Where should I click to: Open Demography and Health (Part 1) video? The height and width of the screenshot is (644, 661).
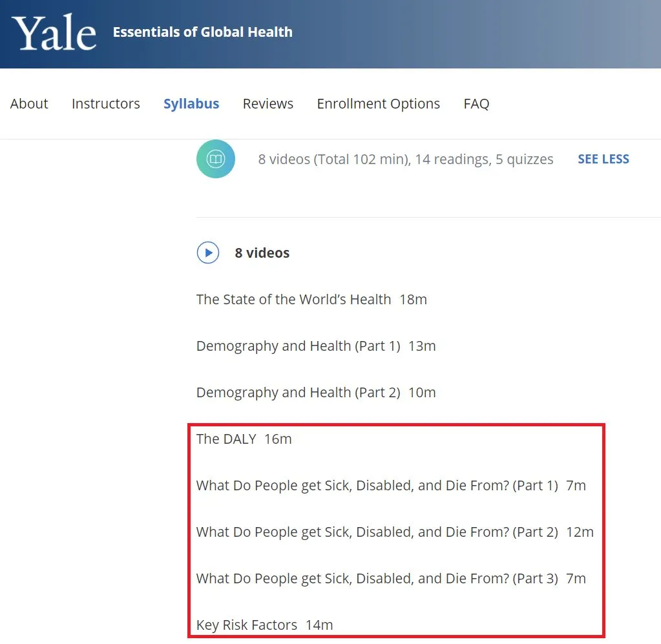tap(298, 346)
